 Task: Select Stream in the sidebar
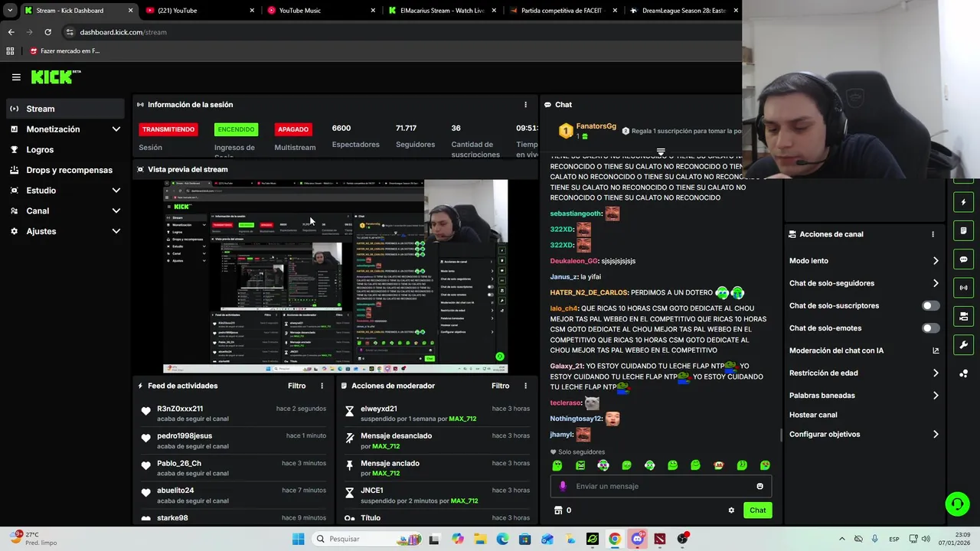[65, 109]
